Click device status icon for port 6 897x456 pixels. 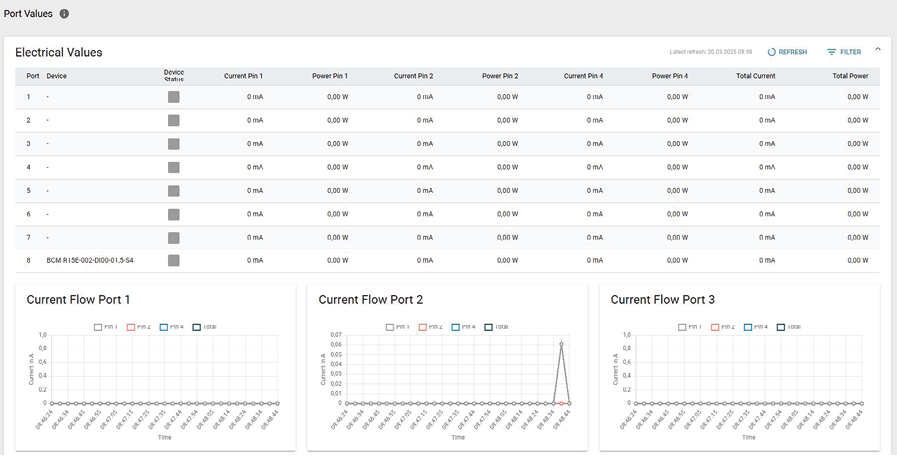click(x=174, y=214)
